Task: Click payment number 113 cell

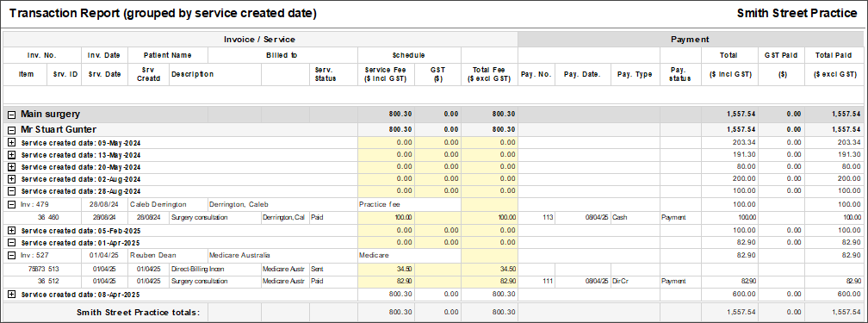Action: (x=536, y=218)
